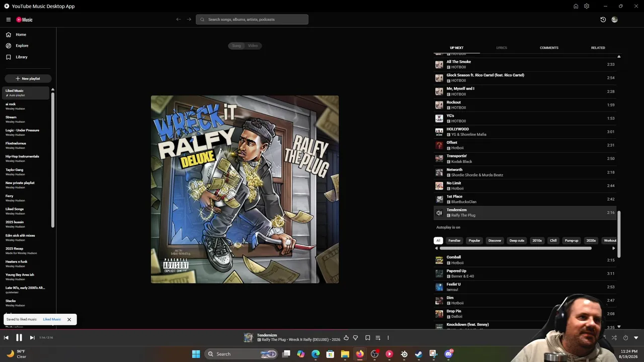Image resolution: width=644 pixels, height=362 pixels.
Task: Toggle shuffle in the player bar
Action: [614, 338]
